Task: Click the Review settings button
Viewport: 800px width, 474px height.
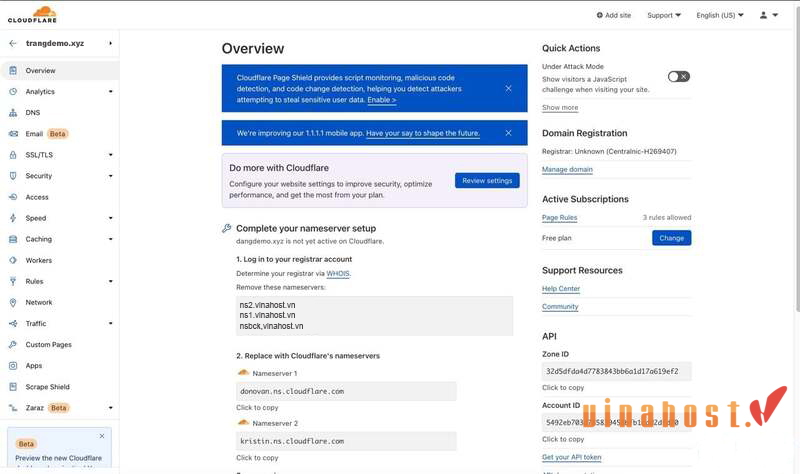Action: point(487,181)
